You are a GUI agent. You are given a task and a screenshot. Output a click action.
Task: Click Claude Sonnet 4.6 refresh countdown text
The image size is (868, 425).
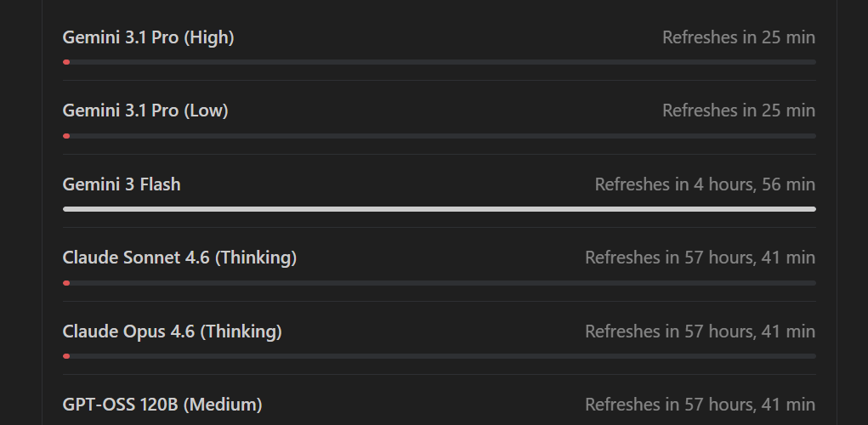point(700,258)
